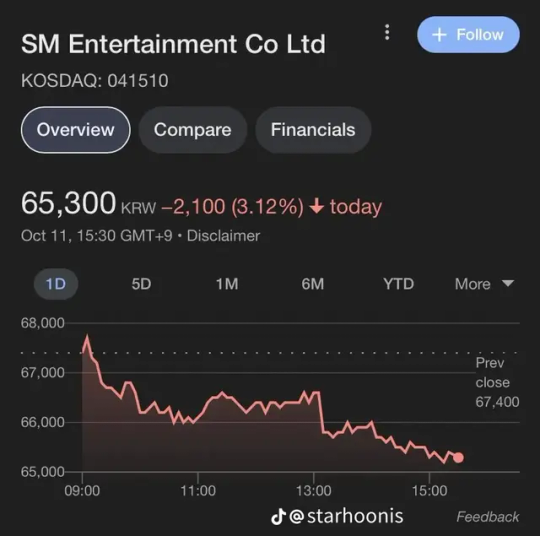Click chart line at 13:00 drop
Image resolution: width=540 pixels, height=536 pixels.
coord(321,412)
